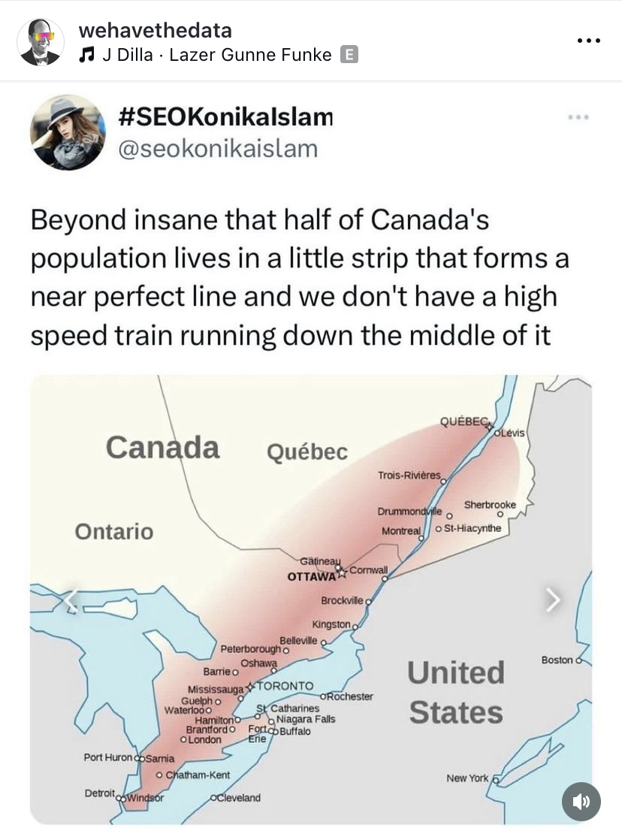Click the United States label on map
Screen dimensions: 622x840
(x=455, y=692)
